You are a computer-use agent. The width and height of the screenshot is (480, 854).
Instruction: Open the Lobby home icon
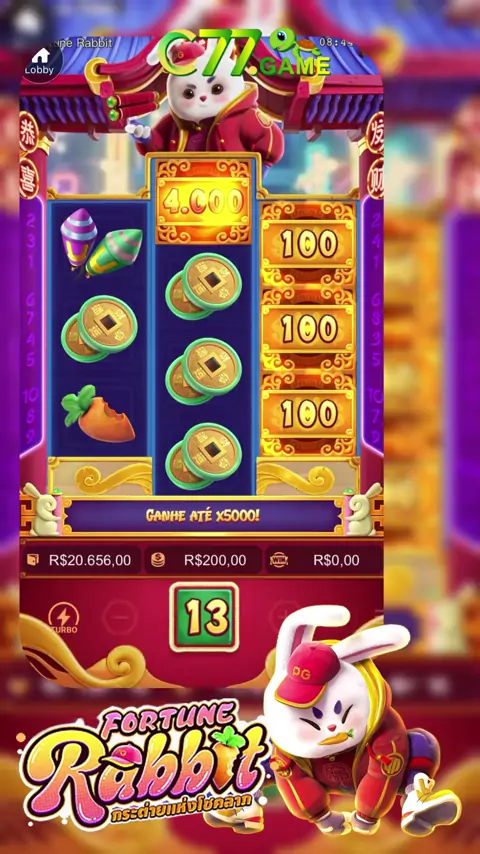pyautogui.click(x=41, y=62)
